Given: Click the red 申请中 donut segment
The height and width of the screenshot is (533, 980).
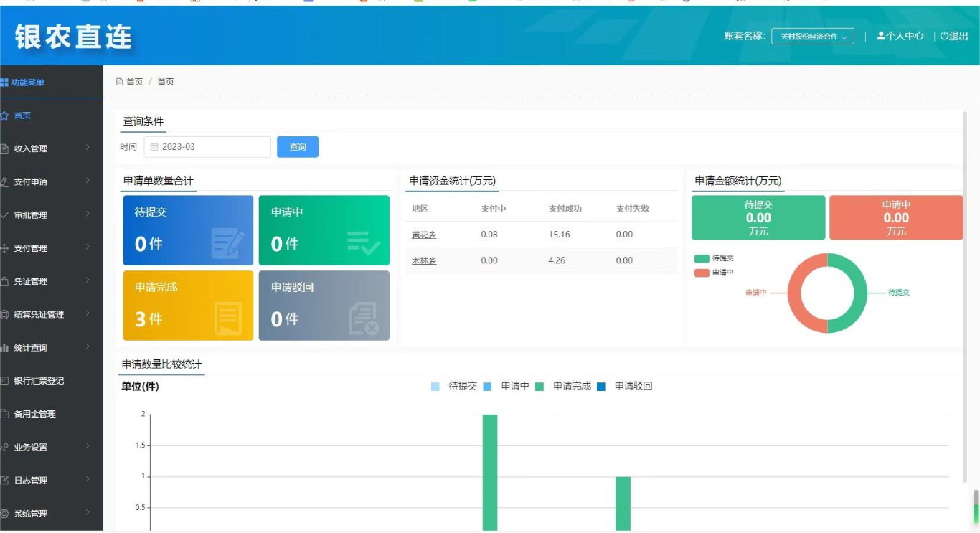Looking at the screenshot, I should point(794,293).
